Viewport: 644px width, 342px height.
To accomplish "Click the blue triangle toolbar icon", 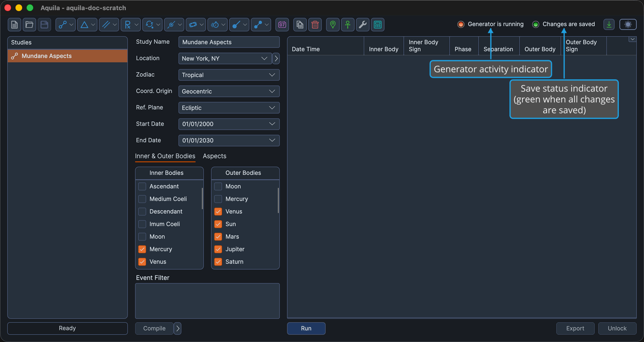I will (84, 25).
